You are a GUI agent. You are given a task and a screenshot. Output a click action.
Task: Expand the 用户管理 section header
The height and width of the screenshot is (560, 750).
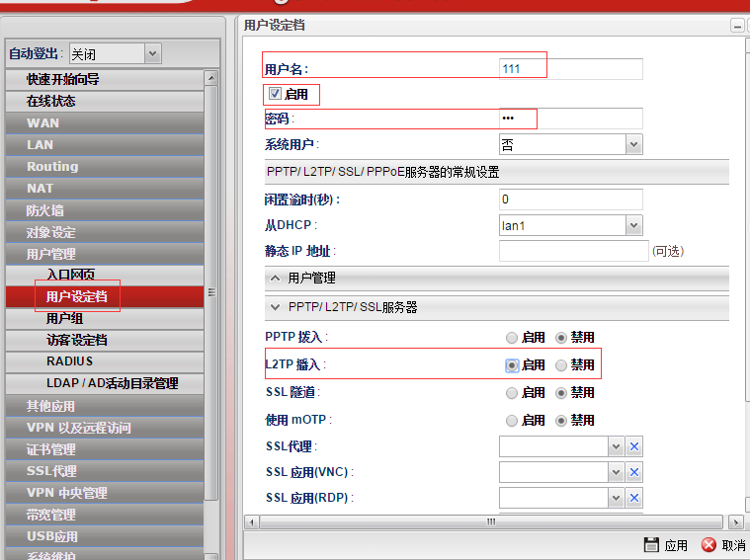[x=496, y=279]
